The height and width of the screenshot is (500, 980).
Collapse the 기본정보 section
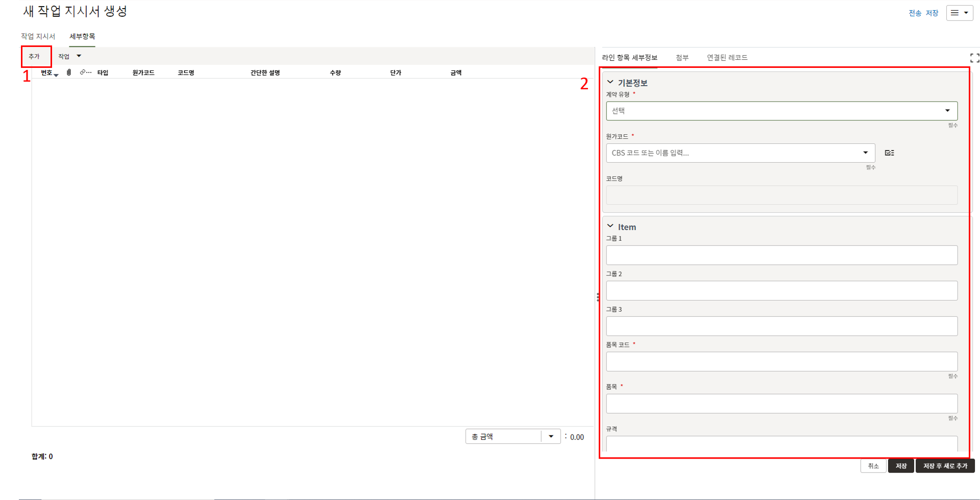coord(610,82)
